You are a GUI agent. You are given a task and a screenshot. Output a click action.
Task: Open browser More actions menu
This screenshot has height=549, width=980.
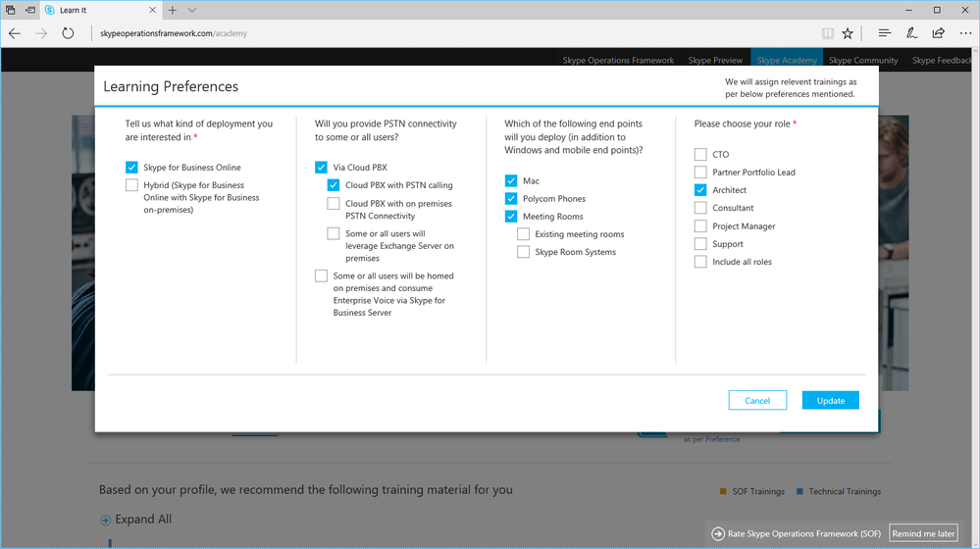pyautogui.click(x=965, y=33)
